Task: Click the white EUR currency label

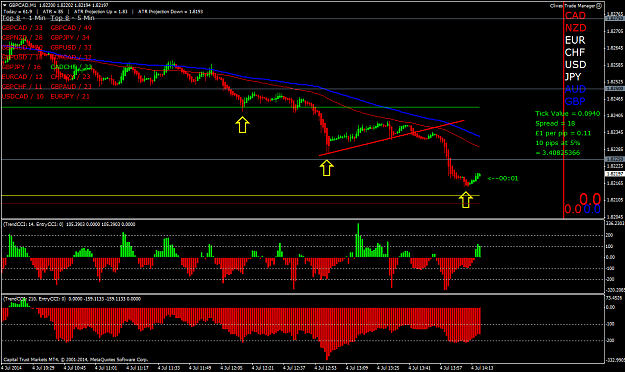Action: pyautogui.click(x=575, y=40)
